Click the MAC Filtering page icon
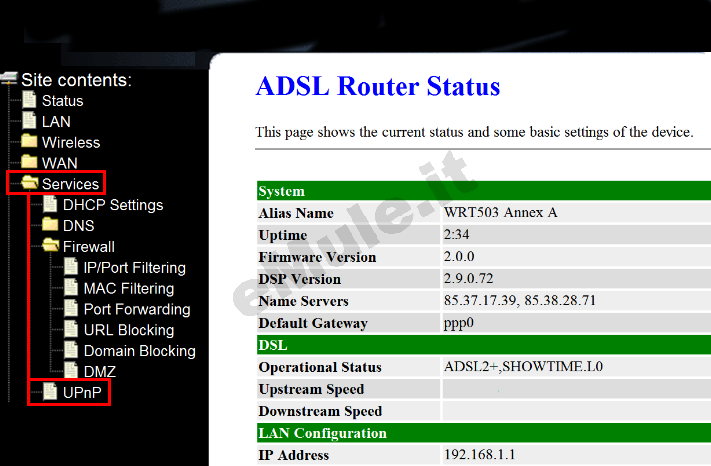711x466 pixels. 71,287
